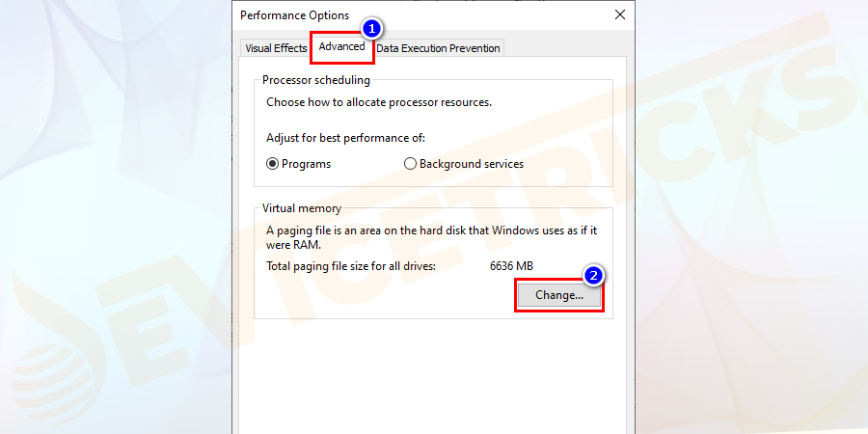Close the Performance Options dialog
The height and width of the screenshot is (434, 868).
coord(618,15)
